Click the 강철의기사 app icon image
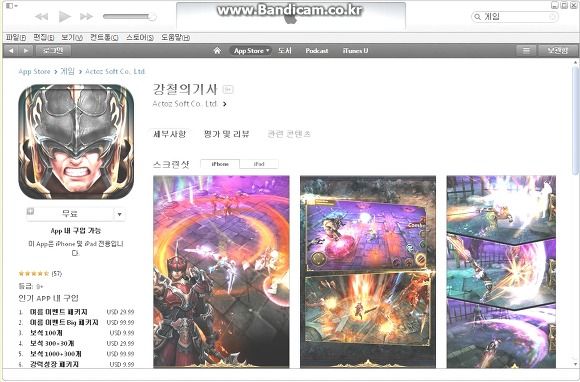Image resolution: width=580 pixels, height=382 pixels. point(76,142)
